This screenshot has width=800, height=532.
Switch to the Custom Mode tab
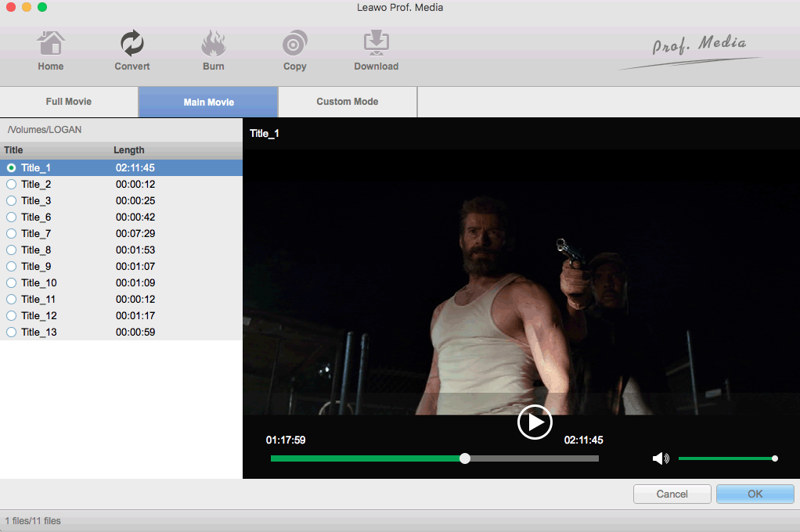[348, 102]
